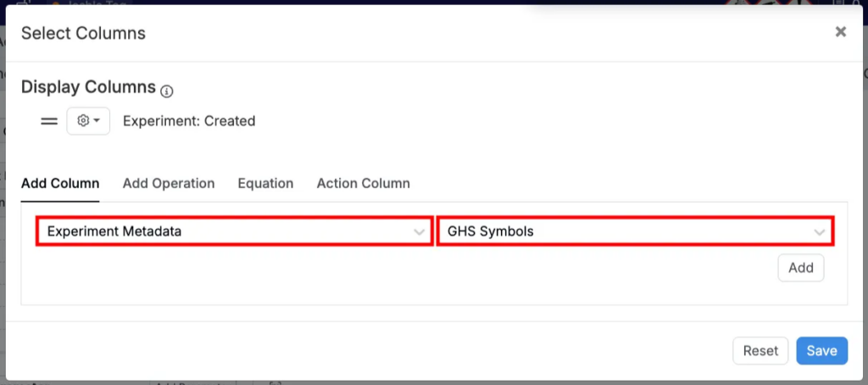Go to the Action Column tab
Image resolution: width=868 pixels, height=385 pixels.
click(x=363, y=183)
